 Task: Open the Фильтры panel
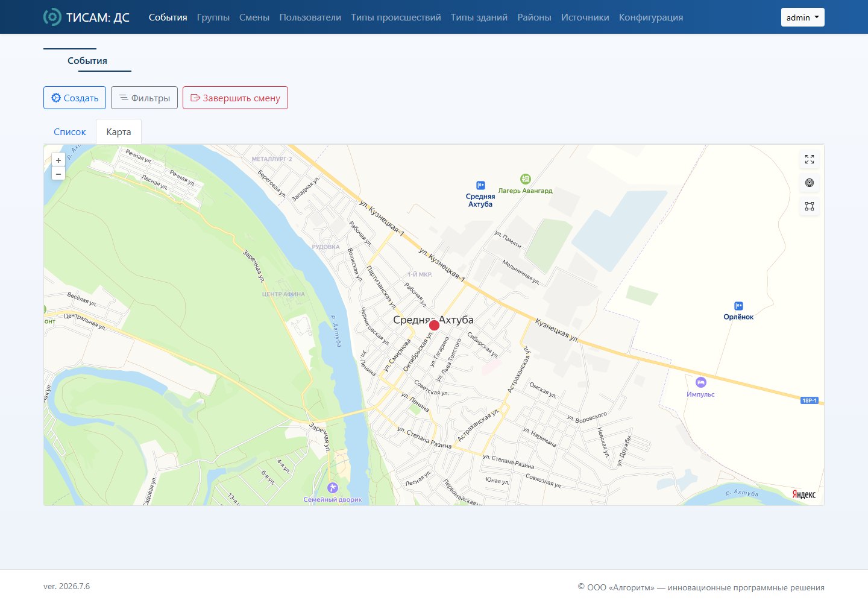click(x=144, y=98)
